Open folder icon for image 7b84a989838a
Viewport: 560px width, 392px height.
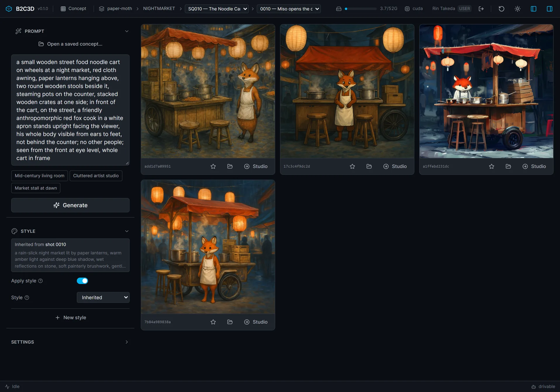(230, 322)
